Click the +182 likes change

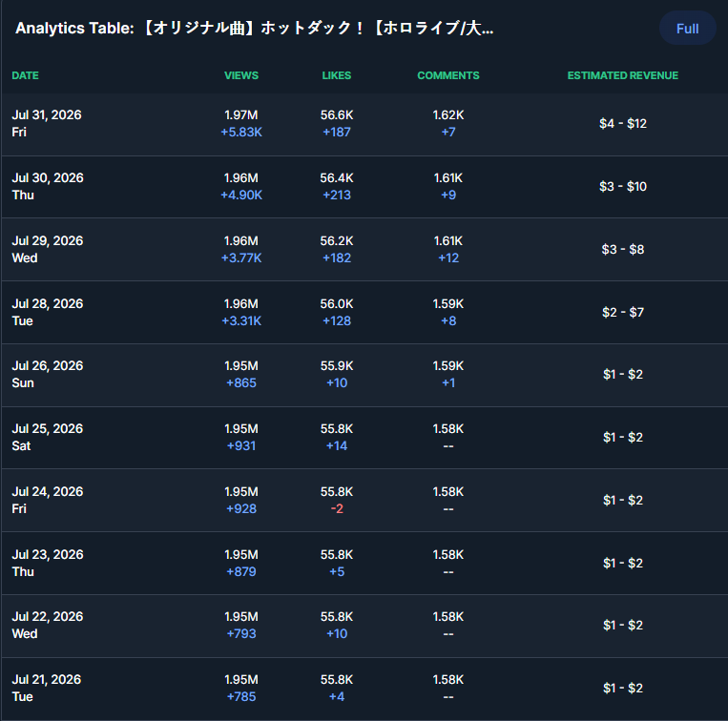[337, 257]
